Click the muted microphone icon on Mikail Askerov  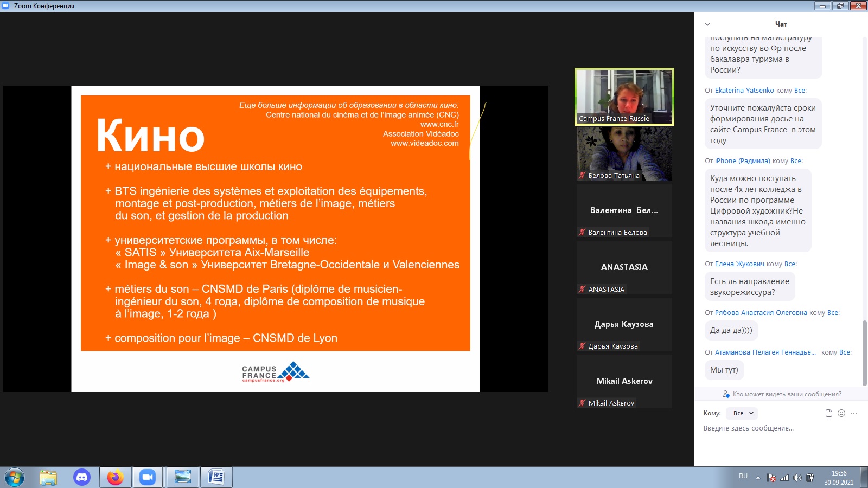pyautogui.click(x=582, y=403)
